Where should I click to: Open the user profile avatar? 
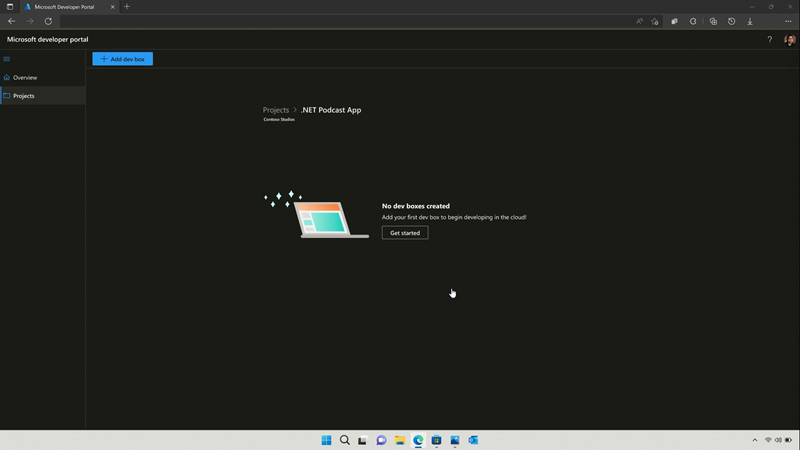[790, 40]
